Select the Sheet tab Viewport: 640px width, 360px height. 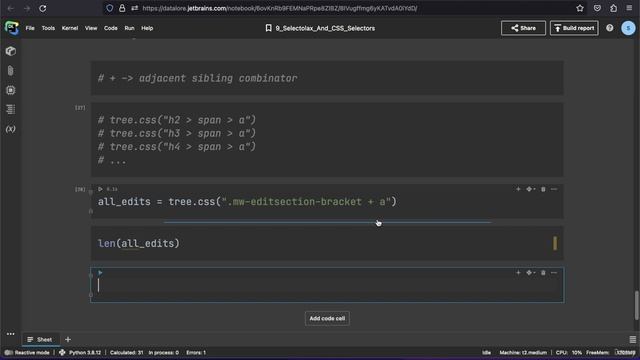tap(40, 339)
